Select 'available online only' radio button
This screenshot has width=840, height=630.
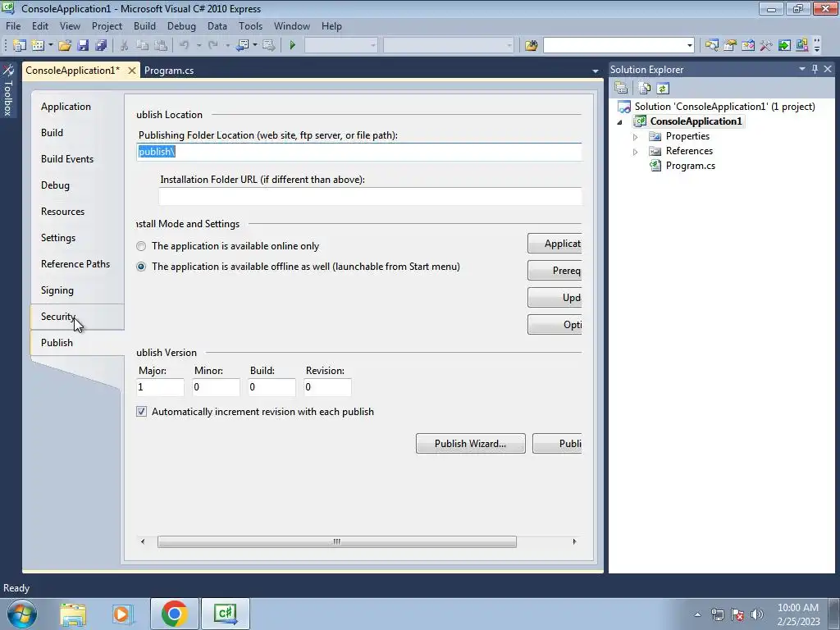(x=141, y=246)
